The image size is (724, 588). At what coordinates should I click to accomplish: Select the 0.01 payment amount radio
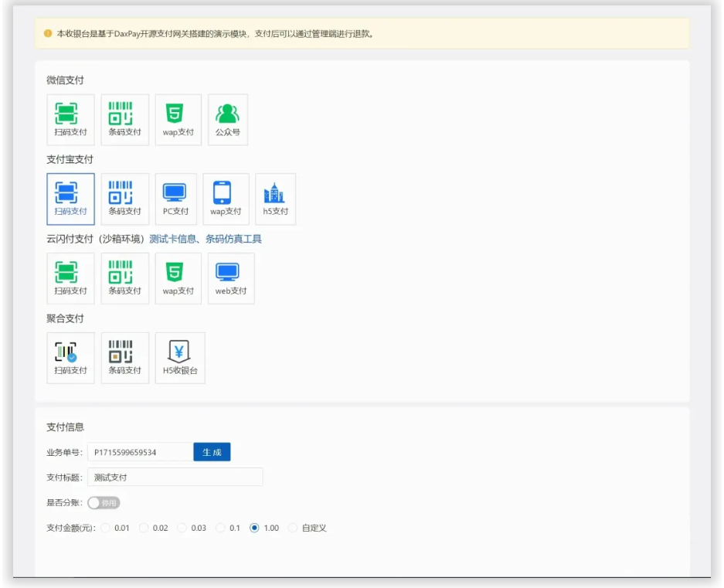(106, 529)
